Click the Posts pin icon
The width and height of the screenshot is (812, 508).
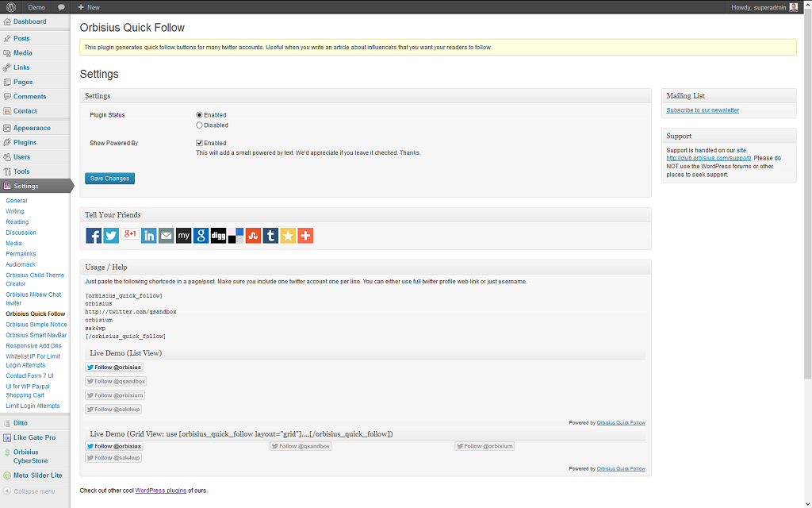coord(6,38)
